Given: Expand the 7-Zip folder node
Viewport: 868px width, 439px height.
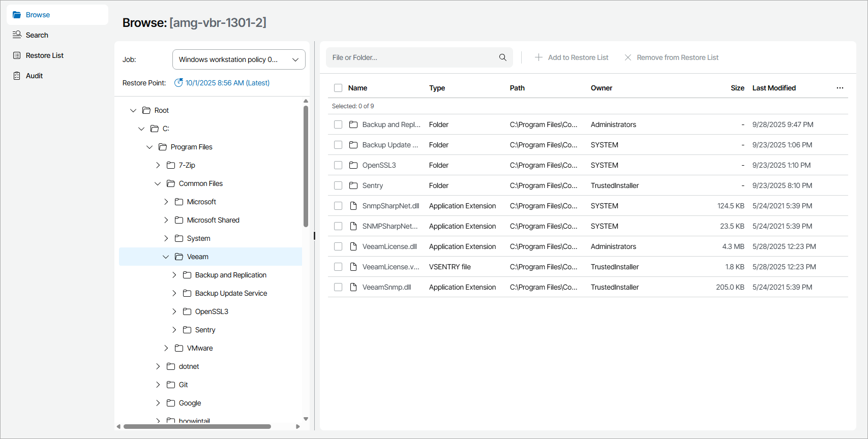Looking at the screenshot, I should click(x=158, y=165).
